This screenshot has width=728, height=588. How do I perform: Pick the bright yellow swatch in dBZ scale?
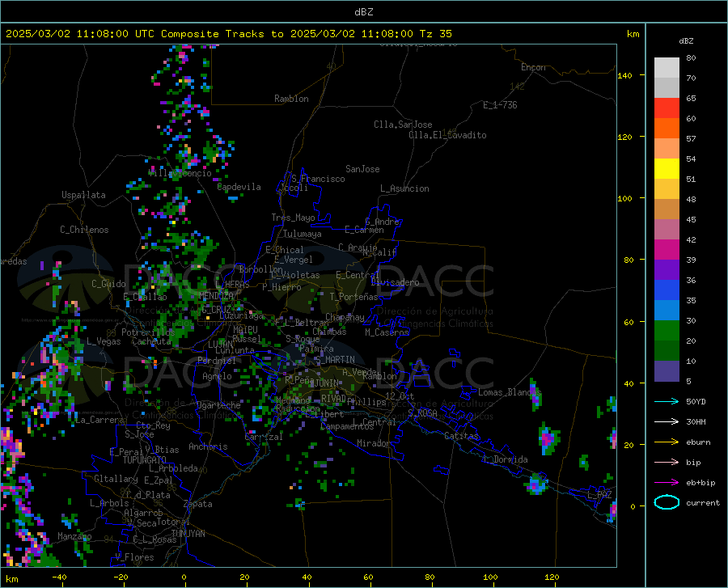(x=667, y=169)
